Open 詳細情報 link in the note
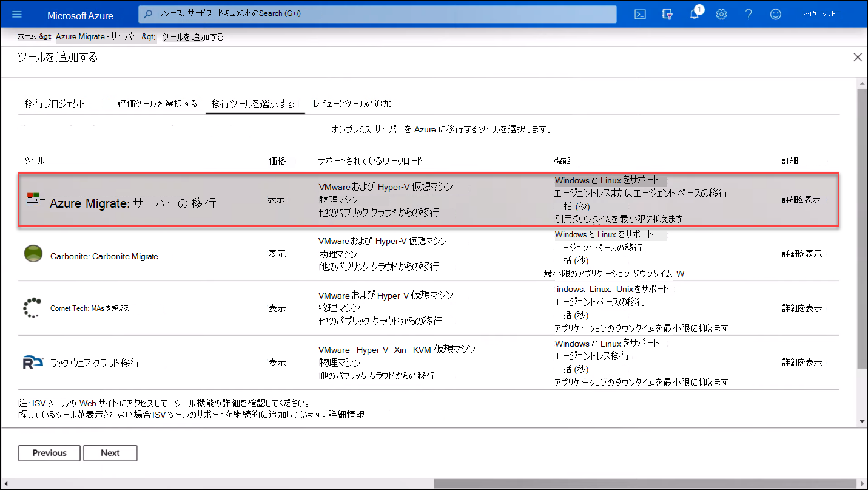 pos(347,415)
